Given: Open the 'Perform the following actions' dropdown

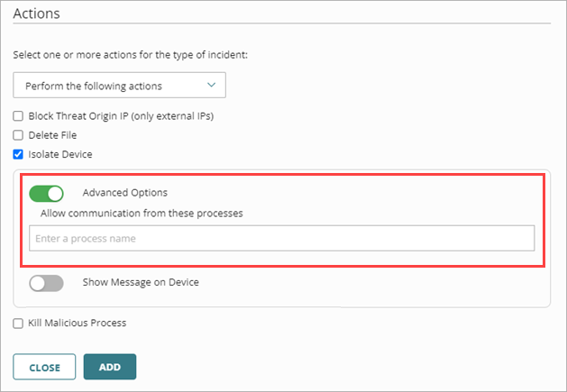Looking at the screenshot, I should point(118,86).
